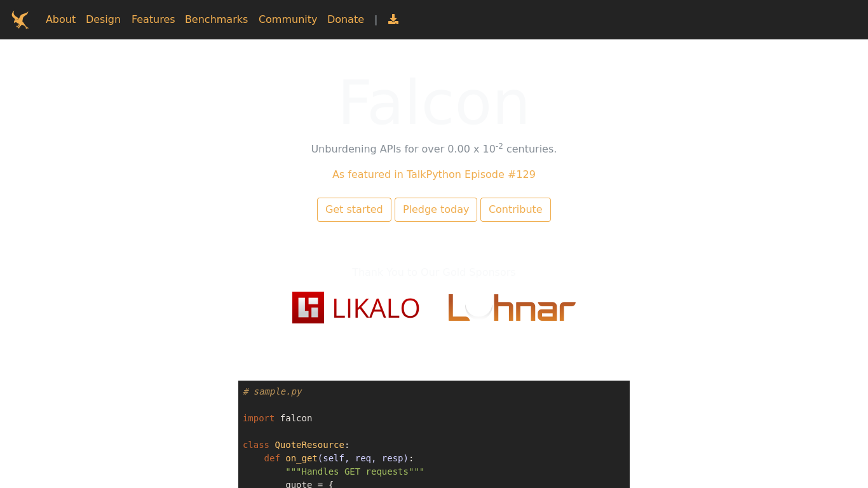Click the red LIKALO square emblem

308,307
